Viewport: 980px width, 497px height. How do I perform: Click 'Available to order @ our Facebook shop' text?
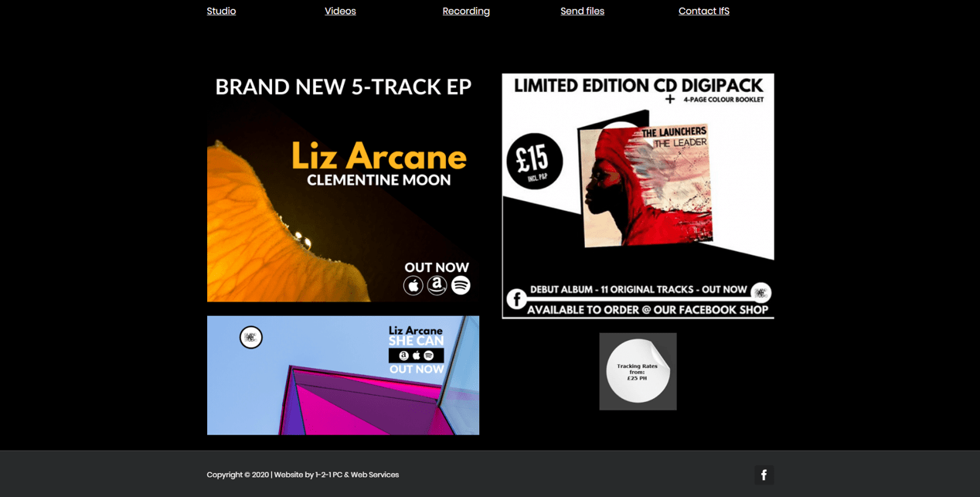[648, 310]
